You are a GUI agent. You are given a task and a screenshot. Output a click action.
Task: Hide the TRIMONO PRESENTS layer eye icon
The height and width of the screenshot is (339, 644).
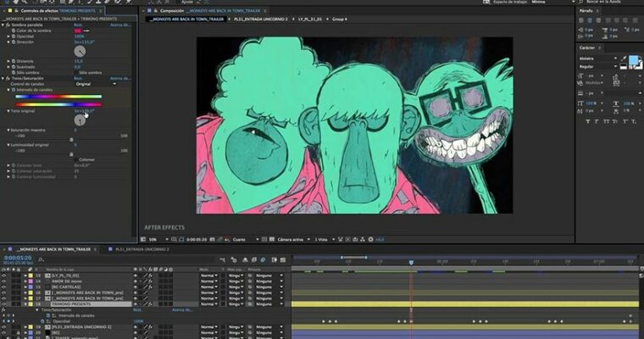pos(3,304)
